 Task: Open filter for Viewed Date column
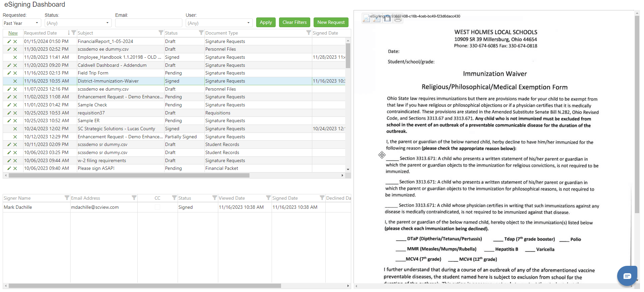pos(268,198)
